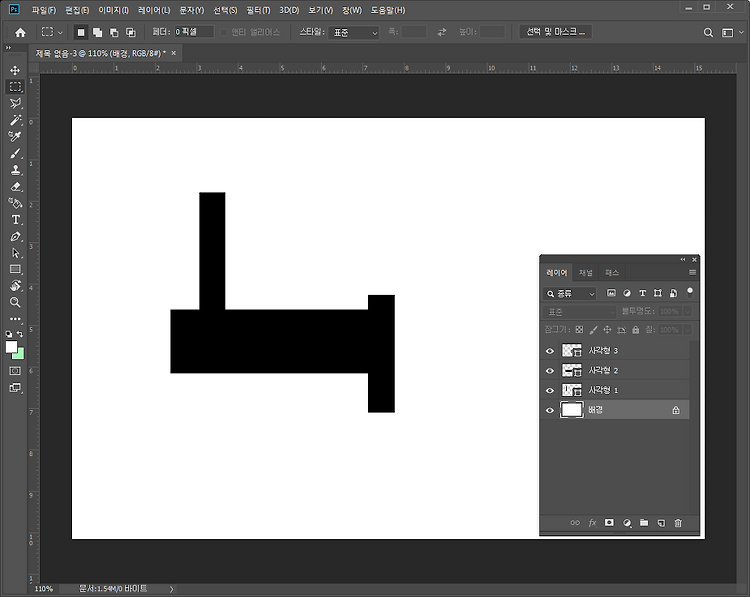Image resolution: width=750 pixels, height=597 pixels.
Task: Click the Search icon in options bar
Action: click(x=708, y=32)
